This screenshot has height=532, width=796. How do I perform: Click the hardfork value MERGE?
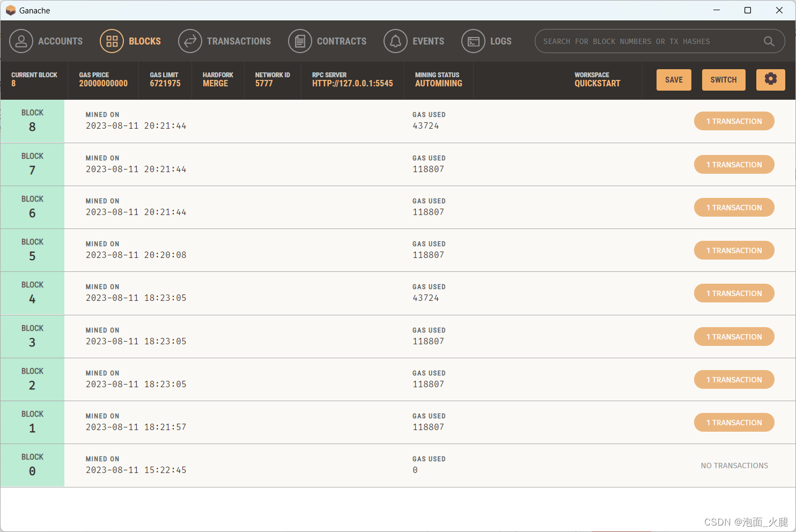pos(215,84)
